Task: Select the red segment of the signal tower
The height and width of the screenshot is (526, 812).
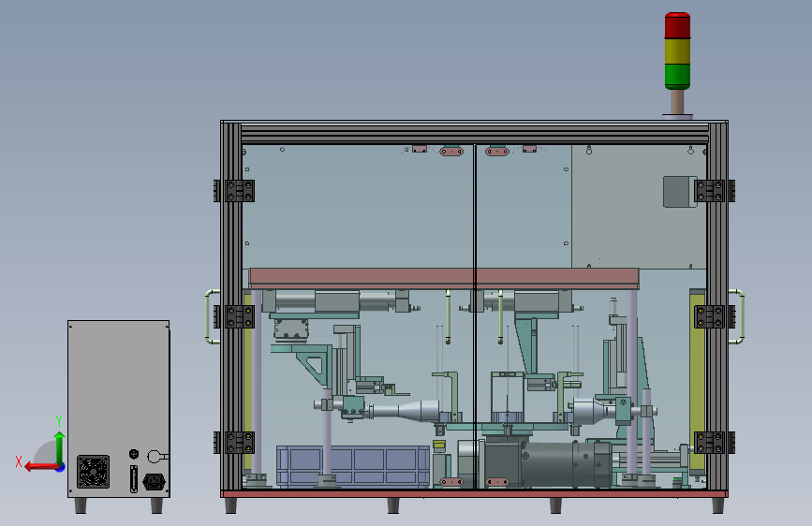Action: [677, 25]
